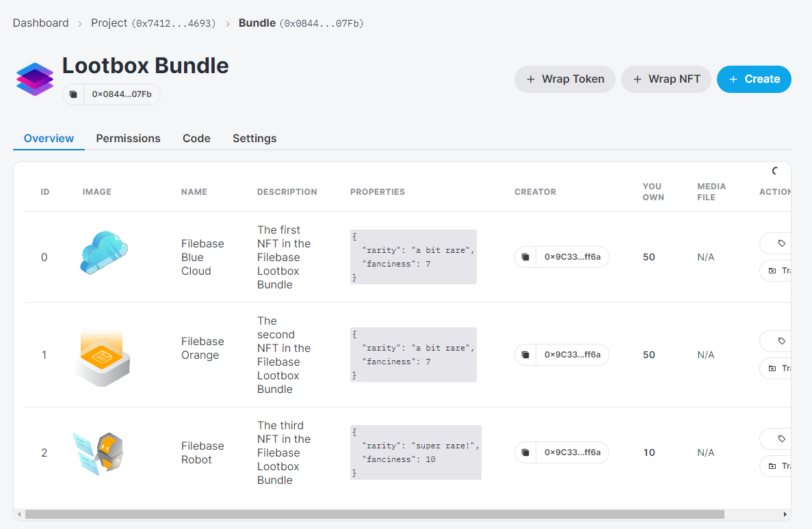812x529 pixels.
Task: Click transfer icon for Filebase Orange row
Action: [x=772, y=368]
